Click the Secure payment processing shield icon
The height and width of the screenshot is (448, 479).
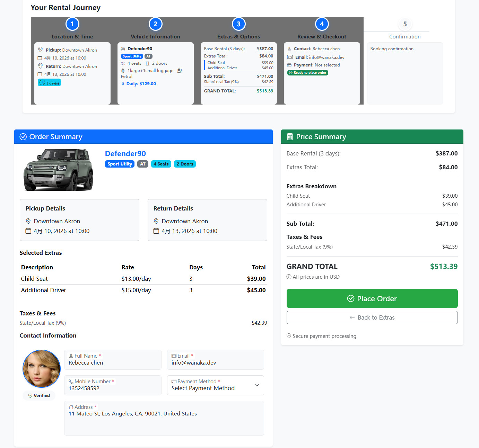tap(289, 336)
